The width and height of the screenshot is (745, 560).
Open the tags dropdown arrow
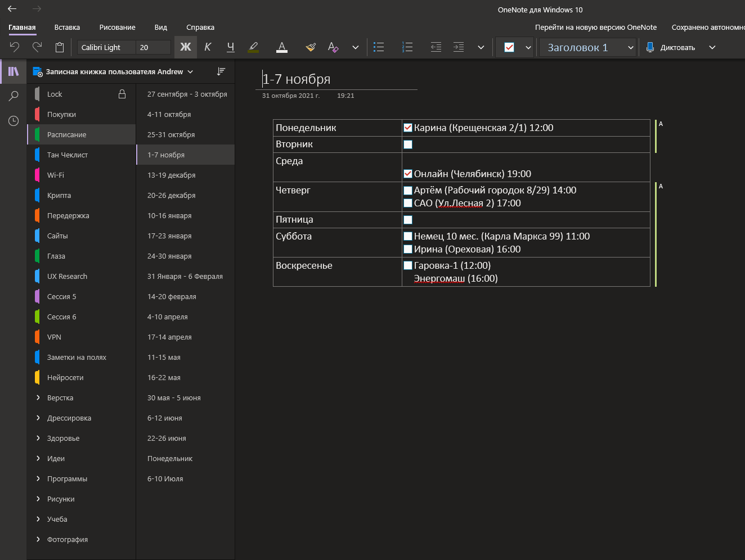click(528, 47)
